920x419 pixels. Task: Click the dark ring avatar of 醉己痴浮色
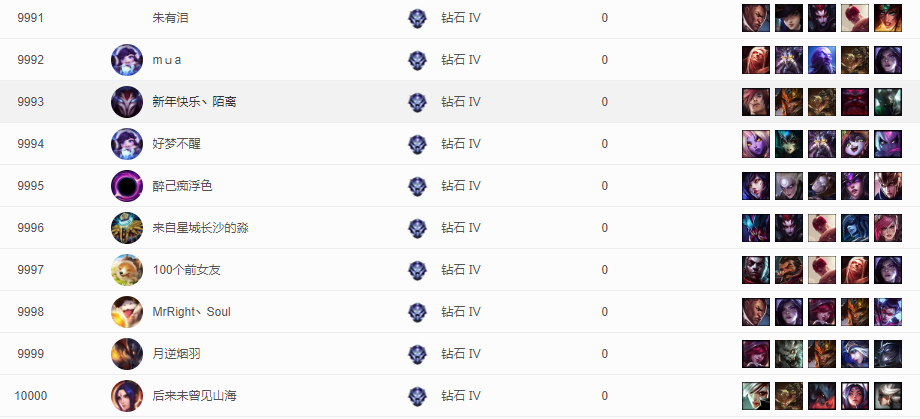127,186
